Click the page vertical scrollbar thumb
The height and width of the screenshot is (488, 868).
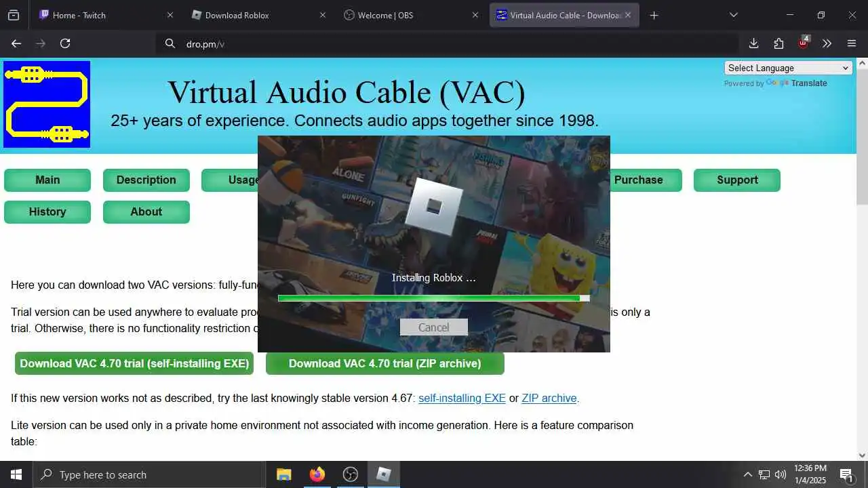[x=862, y=136]
